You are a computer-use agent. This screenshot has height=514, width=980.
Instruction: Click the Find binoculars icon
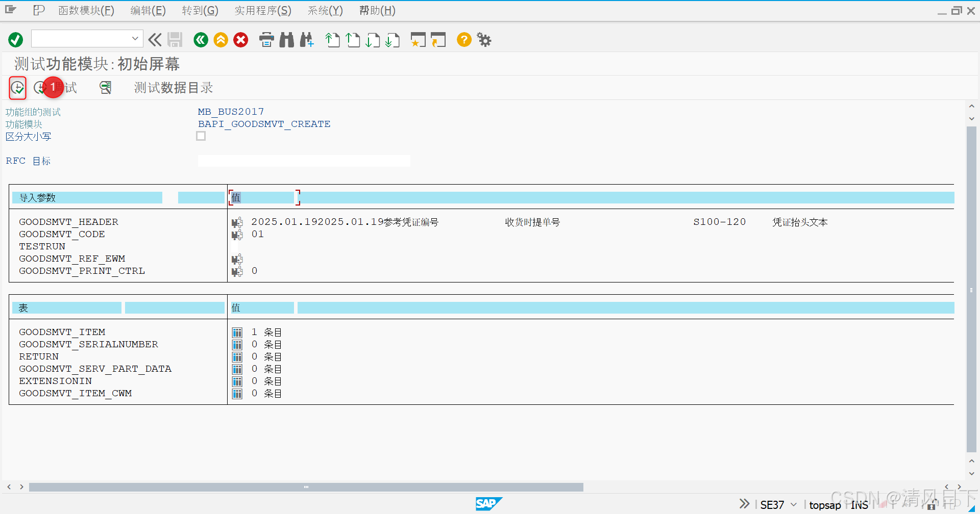pyautogui.click(x=287, y=40)
